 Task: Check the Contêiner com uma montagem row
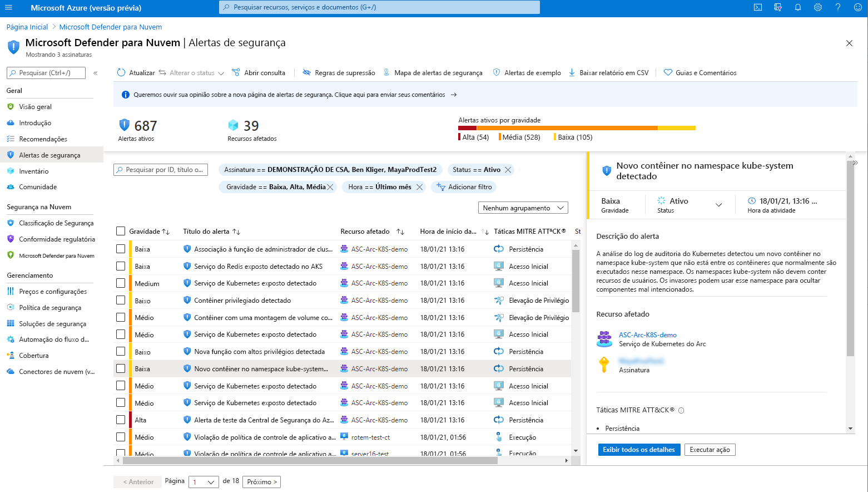(x=121, y=317)
